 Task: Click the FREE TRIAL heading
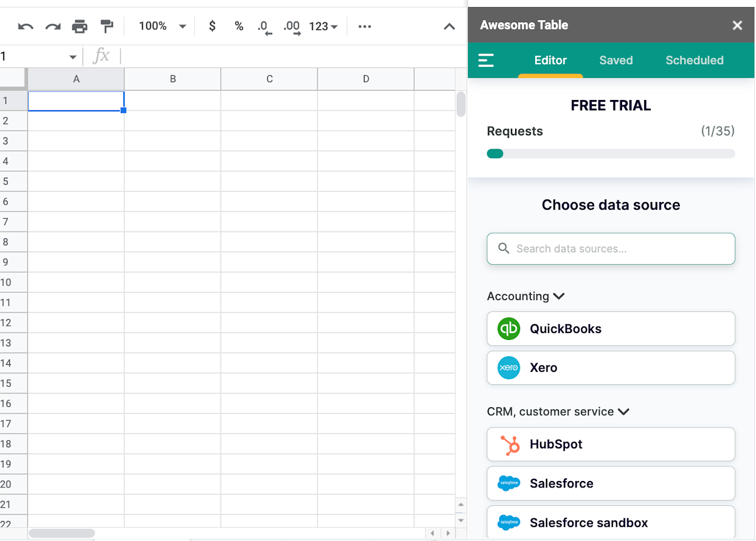pos(611,105)
